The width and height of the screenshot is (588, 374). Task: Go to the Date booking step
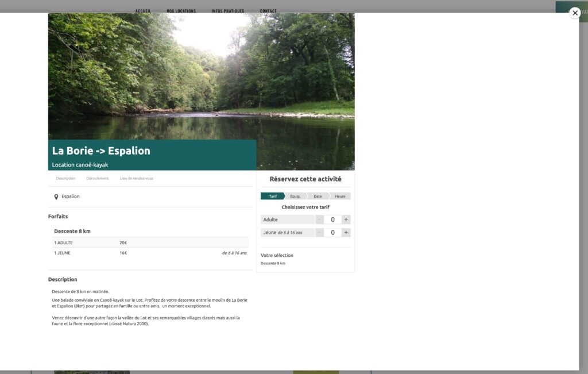(318, 196)
